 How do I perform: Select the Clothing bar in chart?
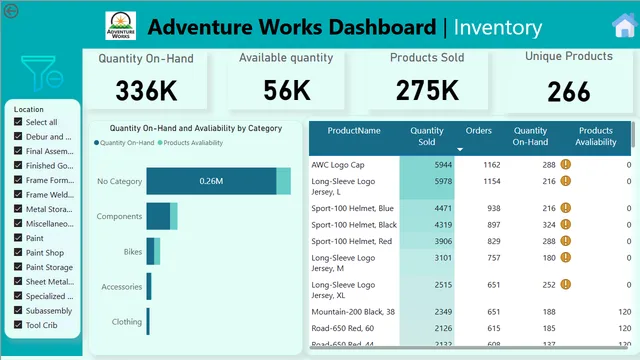point(148,322)
